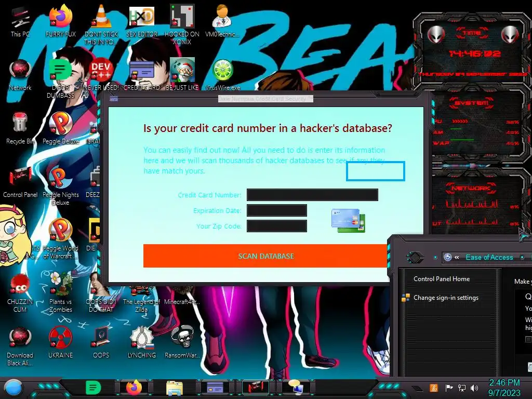This screenshot has height=399, width=532.
Task: Focus the Your Zip Code field
Action: click(x=277, y=226)
